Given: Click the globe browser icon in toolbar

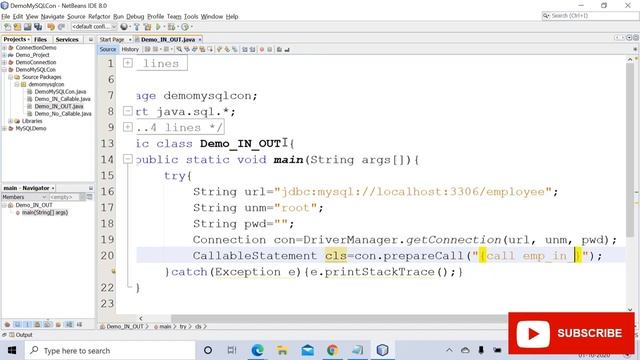Looking at the screenshot, I should pos(124,27).
